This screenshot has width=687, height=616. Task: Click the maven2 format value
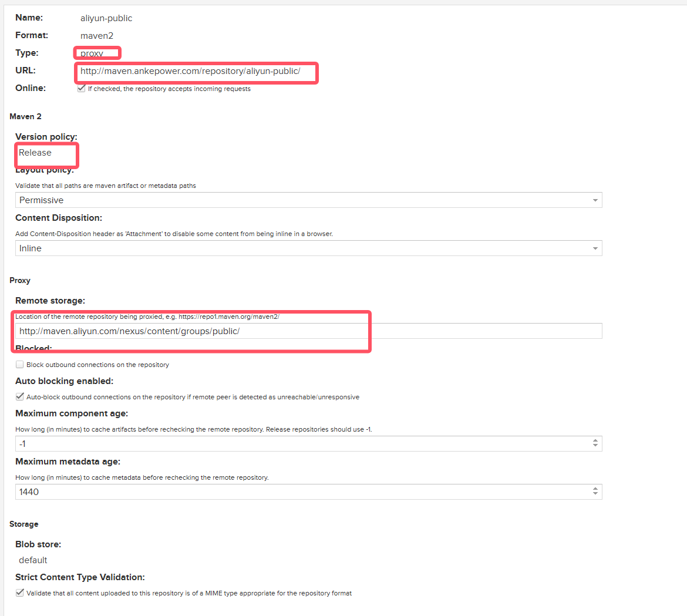(x=97, y=36)
